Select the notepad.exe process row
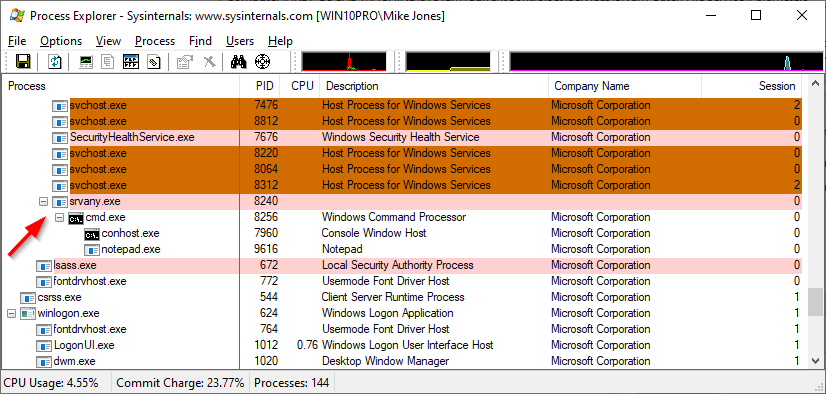Image resolution: width=826 pixels, height=394 pixels. 401,249
